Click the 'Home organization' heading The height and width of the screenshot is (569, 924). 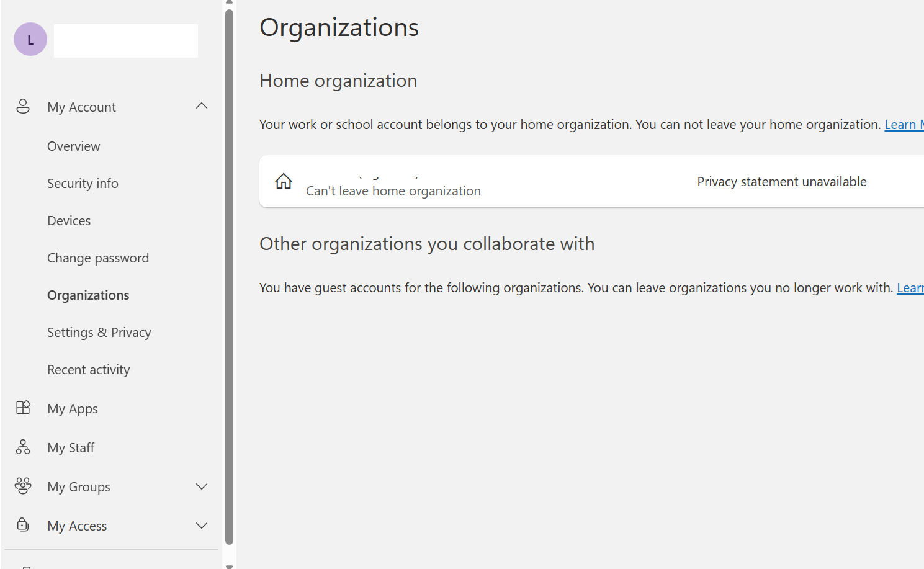tap(338, 81)
